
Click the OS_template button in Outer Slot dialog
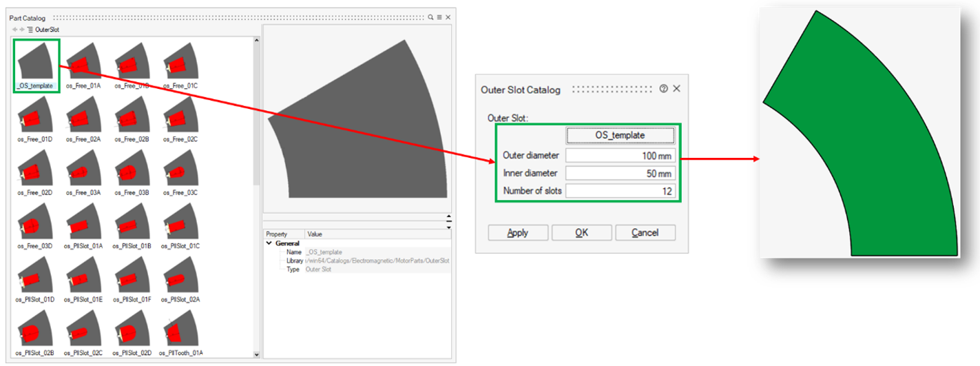click(x=620, y=135)
